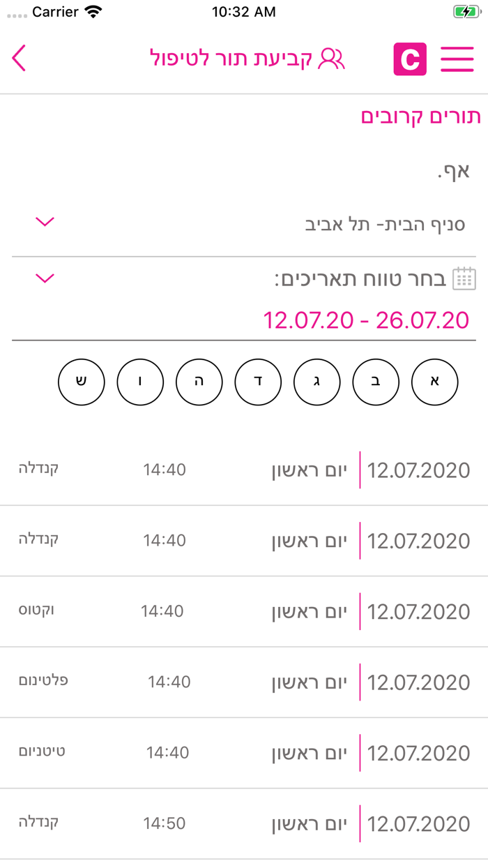Toggle day filter ד (Wednesday)
This screenshot has height=868, width=488.
point(258,382)
